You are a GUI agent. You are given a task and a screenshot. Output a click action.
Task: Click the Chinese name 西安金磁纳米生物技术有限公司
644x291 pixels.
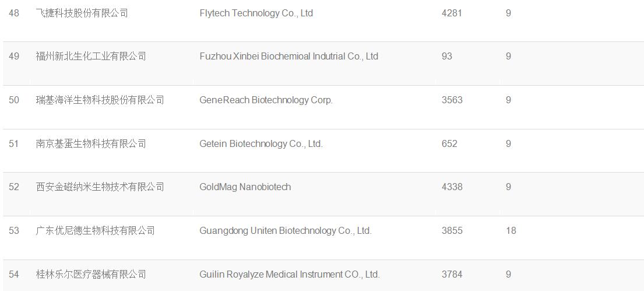100,187
